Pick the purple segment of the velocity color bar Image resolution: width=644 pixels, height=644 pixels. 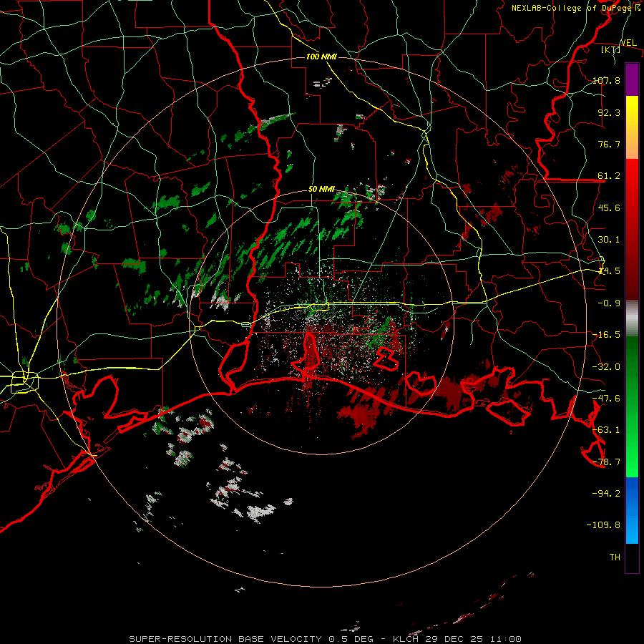tap(632, 79)
